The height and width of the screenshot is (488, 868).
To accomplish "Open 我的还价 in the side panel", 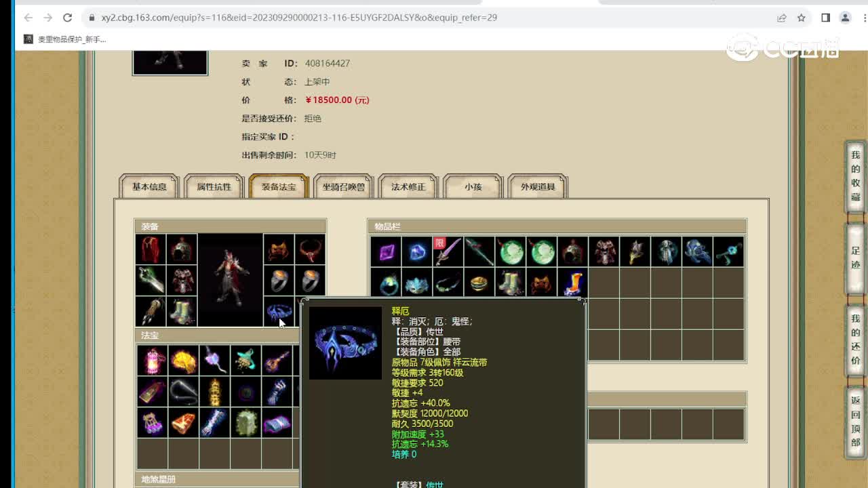I will [x=855, y=340].
